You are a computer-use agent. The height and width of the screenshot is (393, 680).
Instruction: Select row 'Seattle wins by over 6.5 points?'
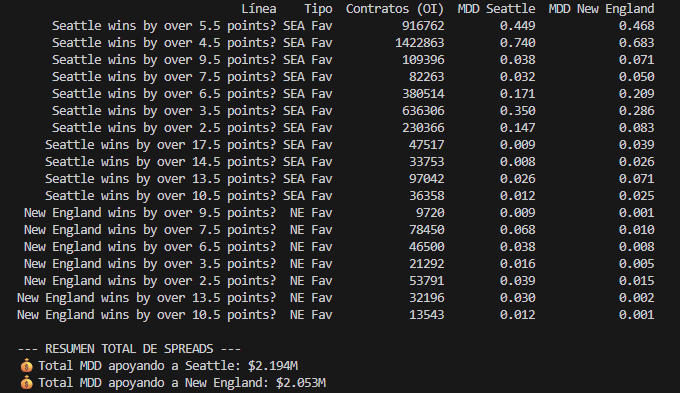353,94
